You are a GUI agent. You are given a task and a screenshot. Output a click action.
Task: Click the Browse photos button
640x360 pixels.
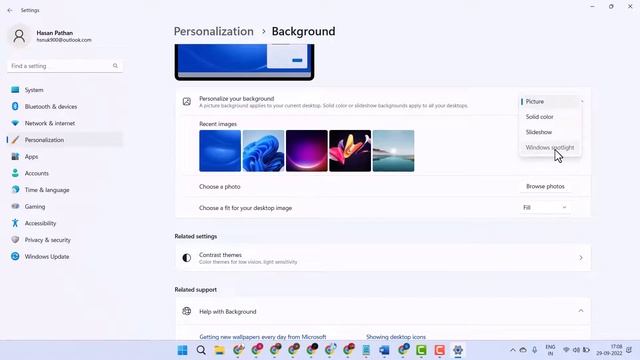pos(545,187)
